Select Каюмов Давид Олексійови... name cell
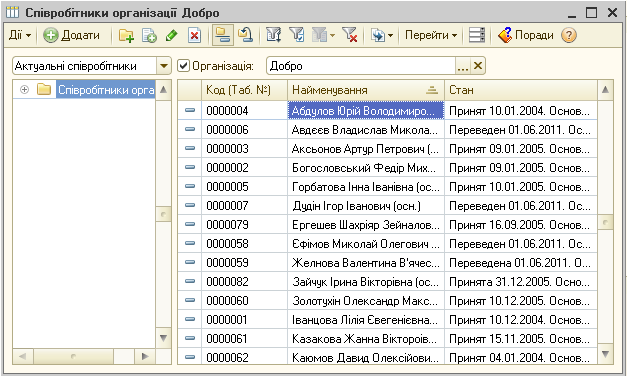The width and height of the screenshot is (627, 376). [x=365, y=356]
